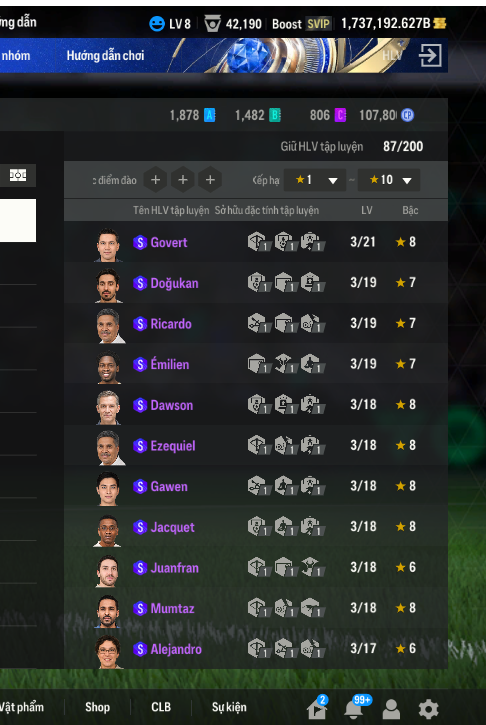486x725 pixels.
Task: Open notifications bell showing 99+
Action: tap(354, 708)
